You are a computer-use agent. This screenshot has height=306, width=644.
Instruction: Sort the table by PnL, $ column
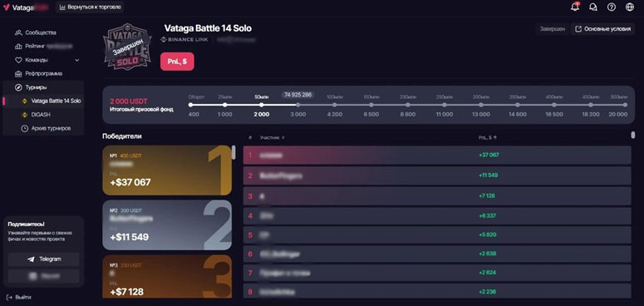tap(487, 137)
